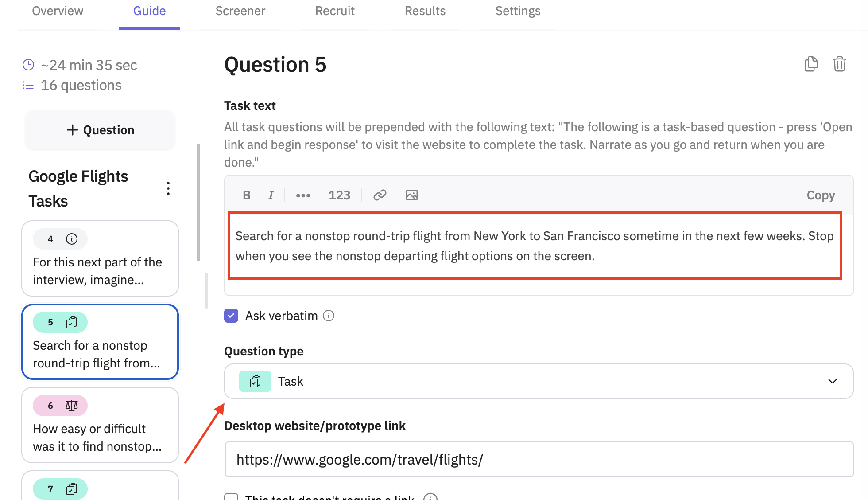The height and width of the screenshot is (500, 868).
Task: Delete Question 5 using the trash icon
Action: click(839, 64)
